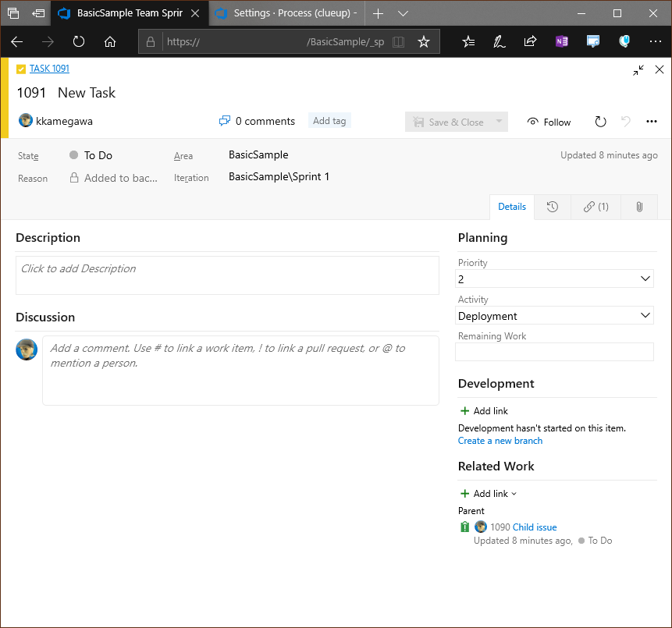Add link under the Development section
Viewport: 672px width, 628px height.
(x=484, y=411)
